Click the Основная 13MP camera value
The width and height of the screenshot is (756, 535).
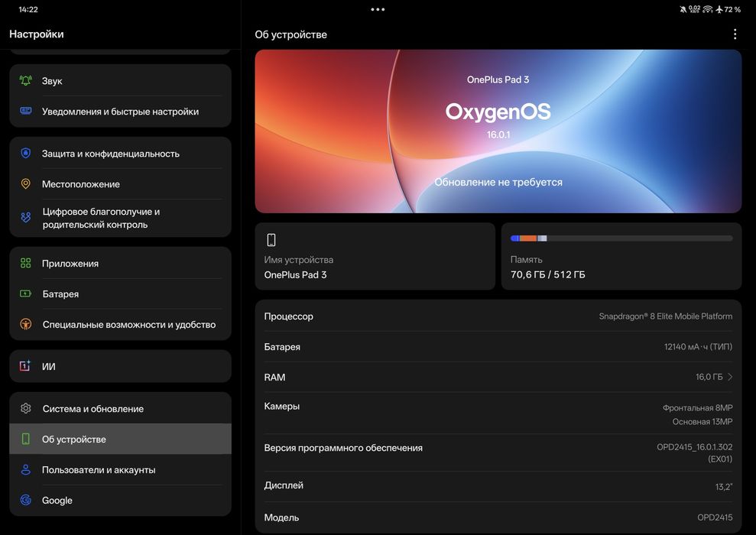pos(702,421)
